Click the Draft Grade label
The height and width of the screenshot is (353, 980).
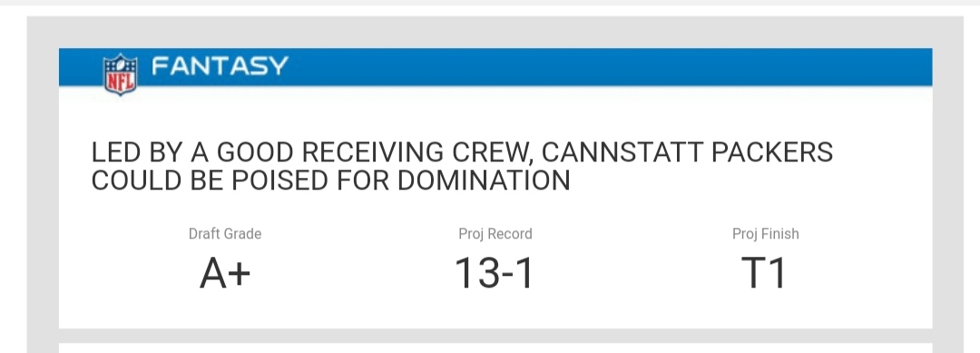225,233
